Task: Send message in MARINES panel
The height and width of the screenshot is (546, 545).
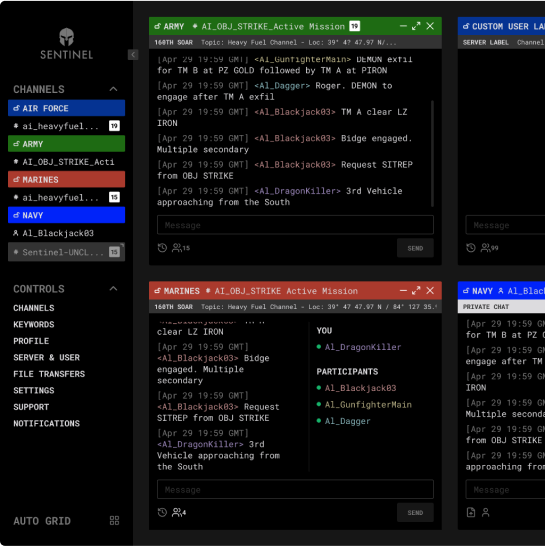Action: (415, 513)
